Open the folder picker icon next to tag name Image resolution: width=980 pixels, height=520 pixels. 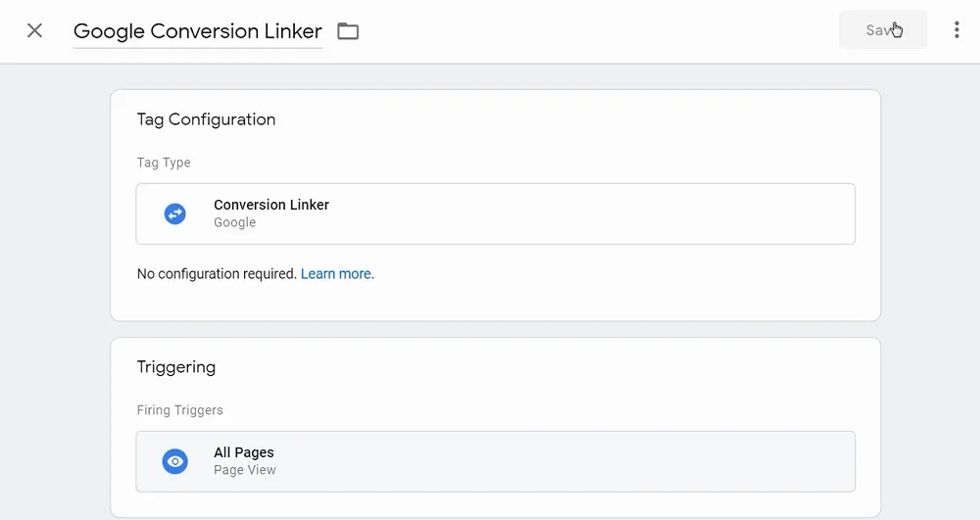(x=348, y=31)
